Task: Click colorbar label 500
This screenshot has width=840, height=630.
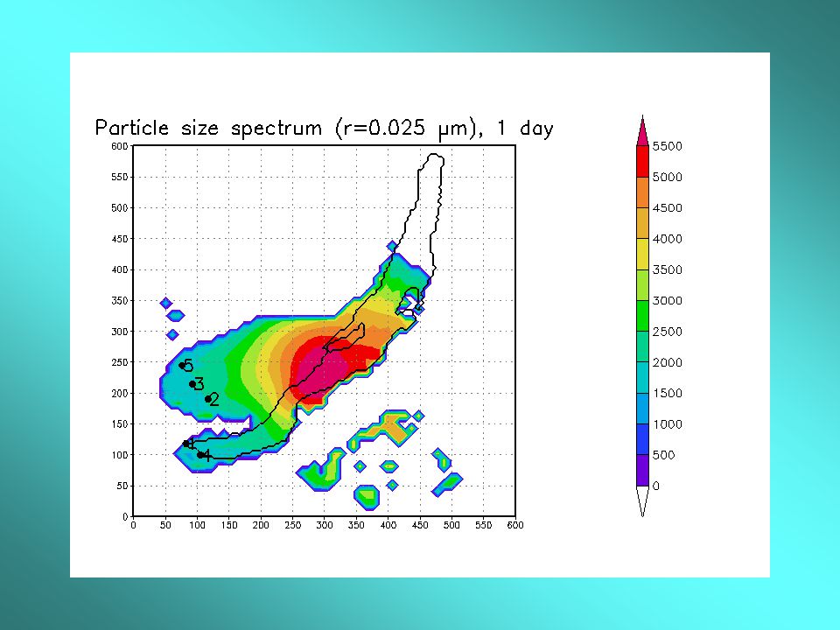Action: [x=663, y=455]
